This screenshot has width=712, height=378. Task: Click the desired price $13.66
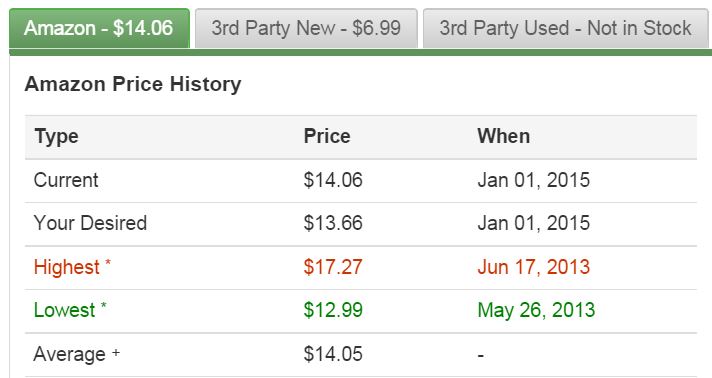click(333, 223)
